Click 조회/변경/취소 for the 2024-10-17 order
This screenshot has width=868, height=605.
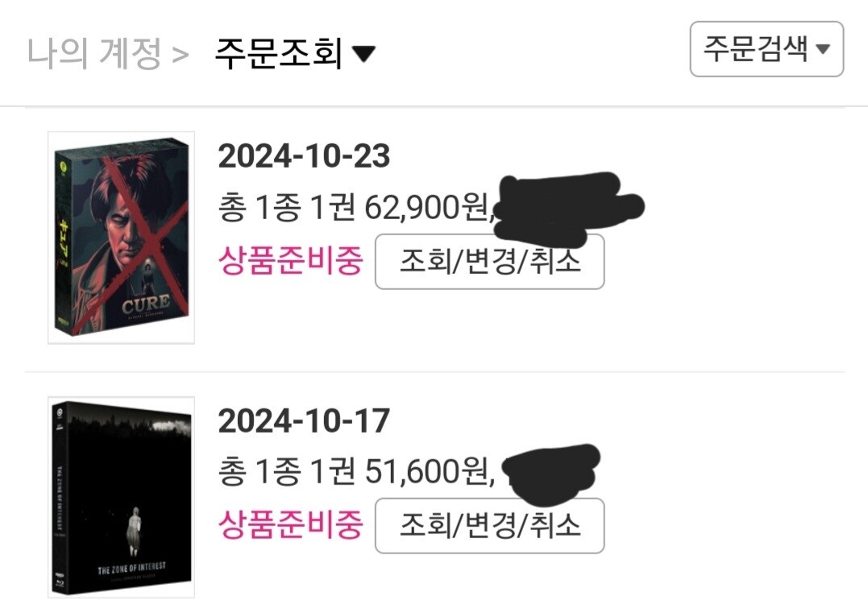pos(489,525)
